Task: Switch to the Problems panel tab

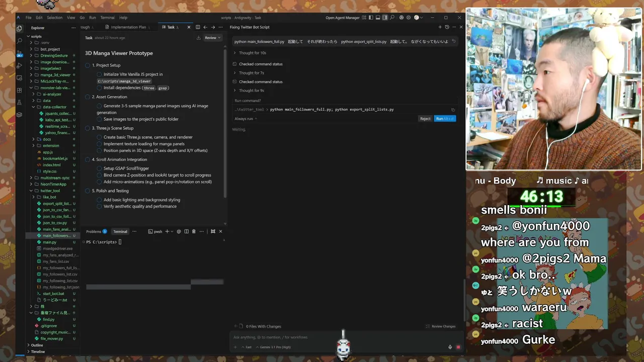Action: coord(96,231)
